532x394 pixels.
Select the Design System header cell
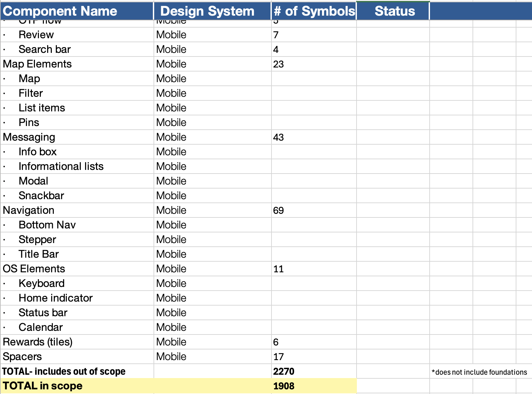(207, 11)
